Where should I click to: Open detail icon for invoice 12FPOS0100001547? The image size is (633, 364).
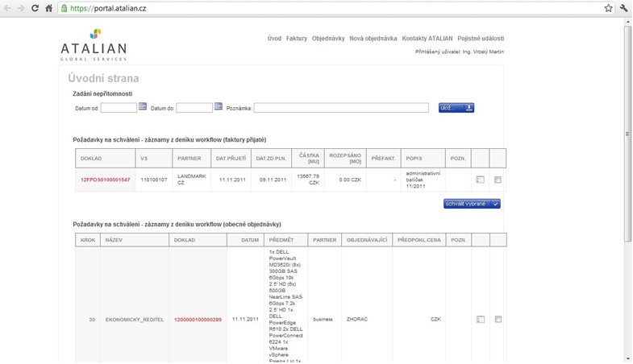pos(480,180)
